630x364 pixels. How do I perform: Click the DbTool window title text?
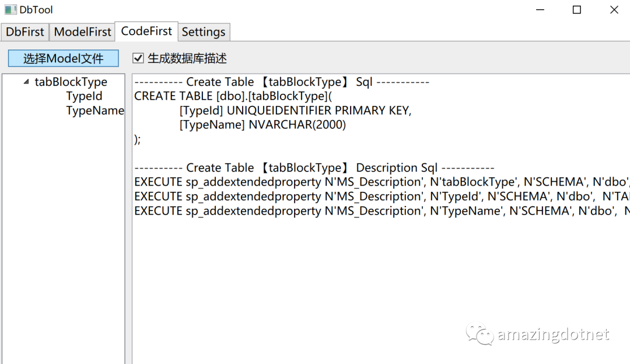(x=36, y=10)
